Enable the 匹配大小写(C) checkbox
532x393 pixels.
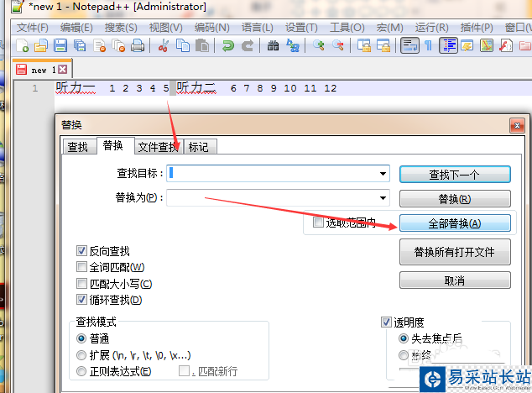click(x=81, y=283)
